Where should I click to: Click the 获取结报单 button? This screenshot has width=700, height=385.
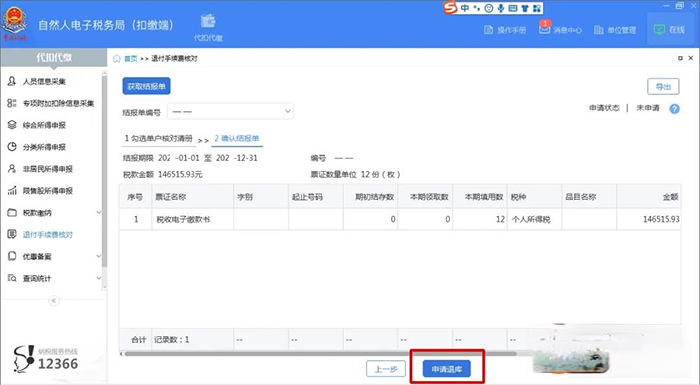pyautogui.click(x=146, y=86)
